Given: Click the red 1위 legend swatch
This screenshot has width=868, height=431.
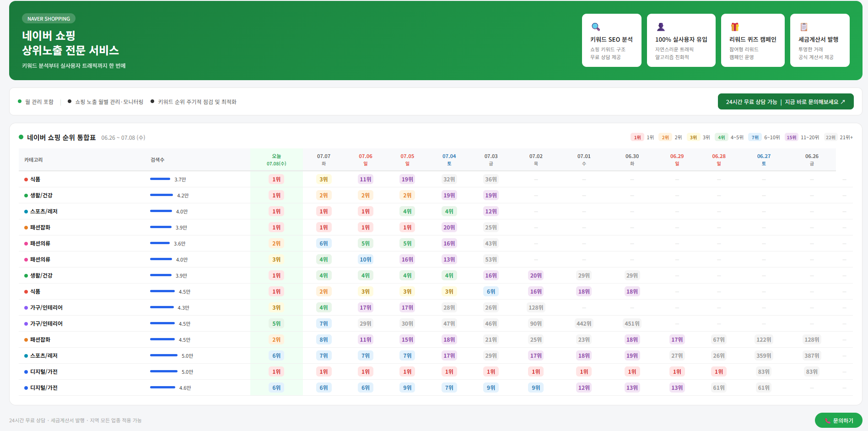Looking at the screenshot, I should [637, 137].
